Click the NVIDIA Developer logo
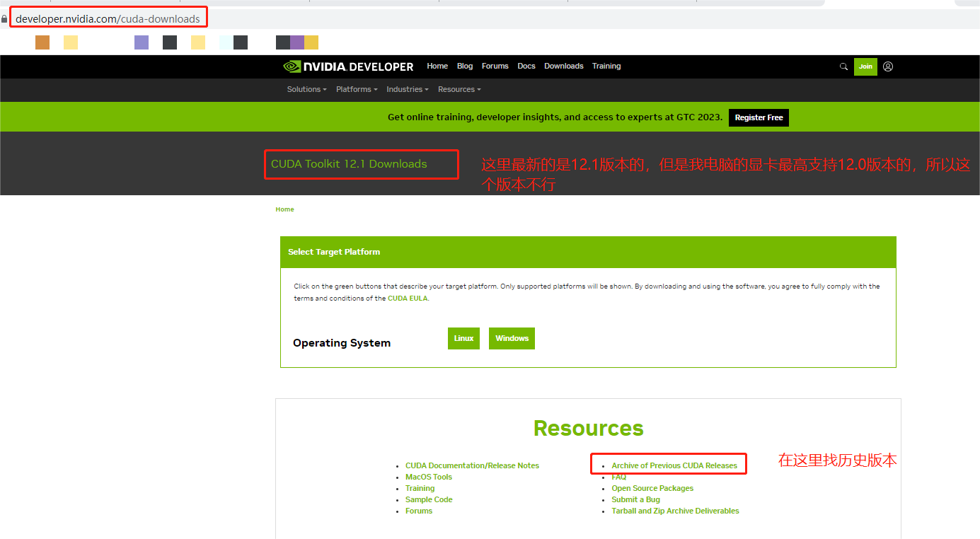The image size is (980, 539). coord(348,66)
